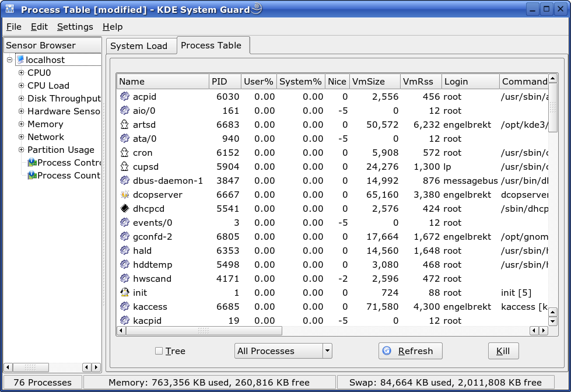Sort by the User% column header
Screen dimensions: 571x392
click(x=258, y=81)
